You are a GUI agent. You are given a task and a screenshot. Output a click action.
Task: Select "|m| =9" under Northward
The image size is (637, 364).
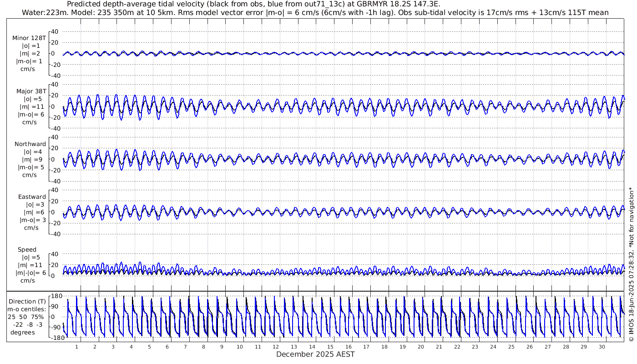point(33,159)
